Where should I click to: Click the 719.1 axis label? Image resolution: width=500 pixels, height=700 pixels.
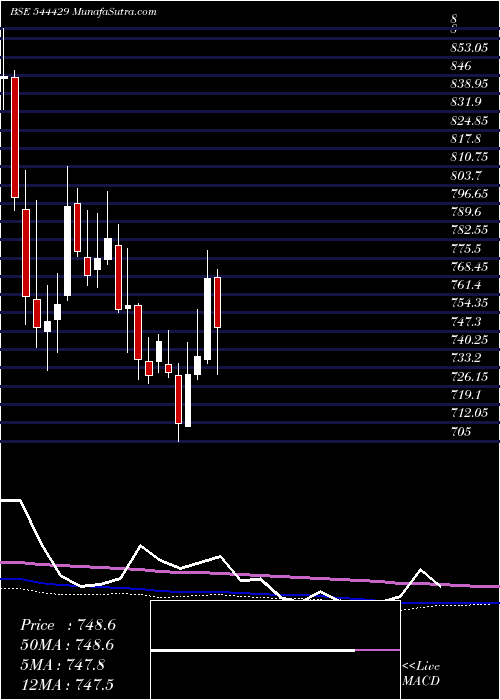[466, 395]
